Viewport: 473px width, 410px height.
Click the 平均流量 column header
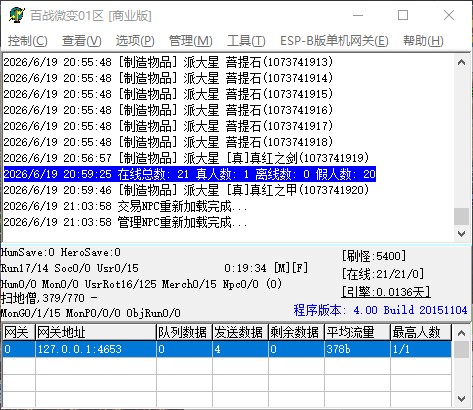pos(357,332)
